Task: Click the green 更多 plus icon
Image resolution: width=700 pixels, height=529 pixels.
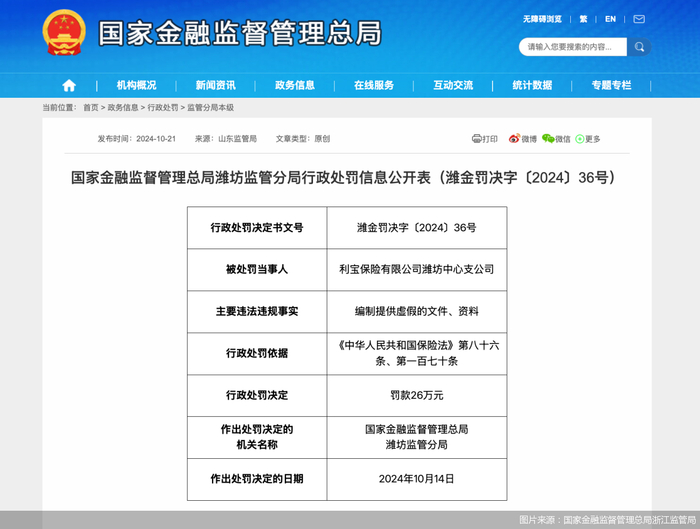Action: coord(579,139)
